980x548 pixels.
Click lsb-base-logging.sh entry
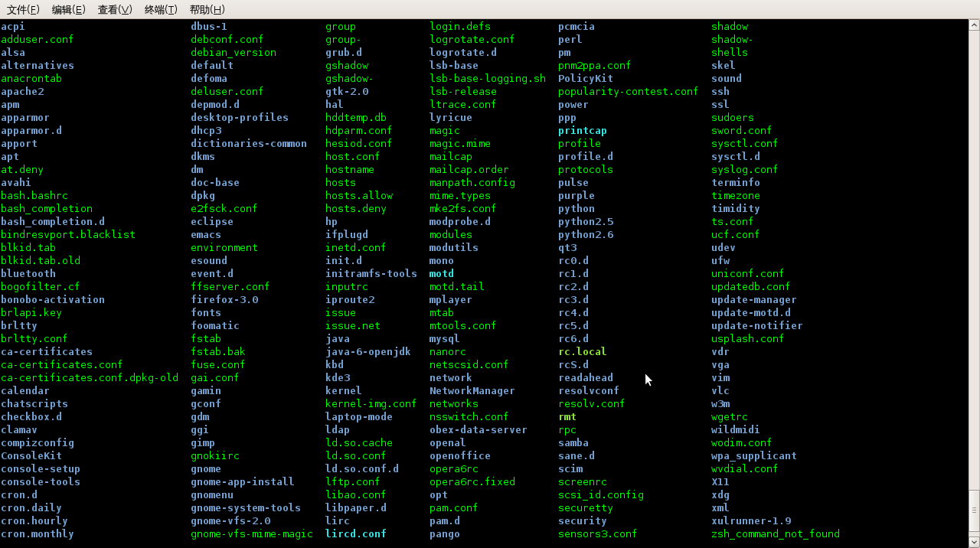tap(488, 78)
